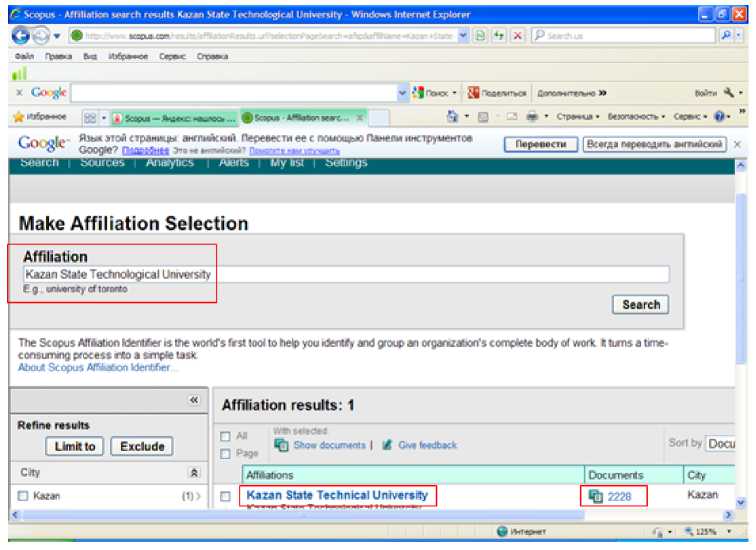The width and height of the screenshot is (756, 550).
Task: Open the 2228 documents link
Action: [x=619, y=496]
